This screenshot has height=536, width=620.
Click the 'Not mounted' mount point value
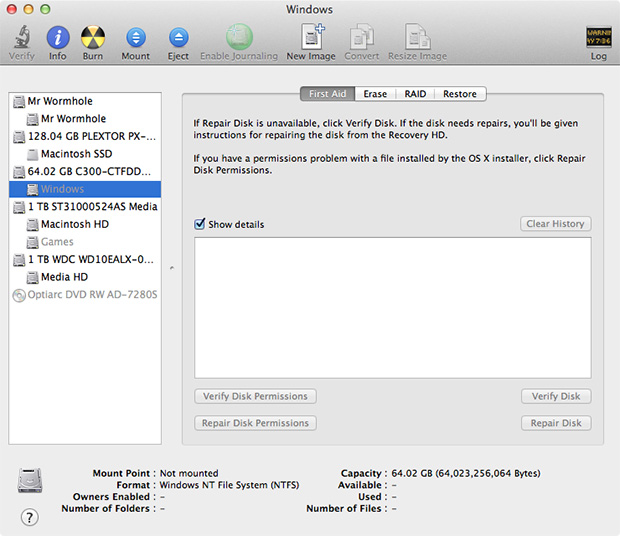tap(189, 473)
